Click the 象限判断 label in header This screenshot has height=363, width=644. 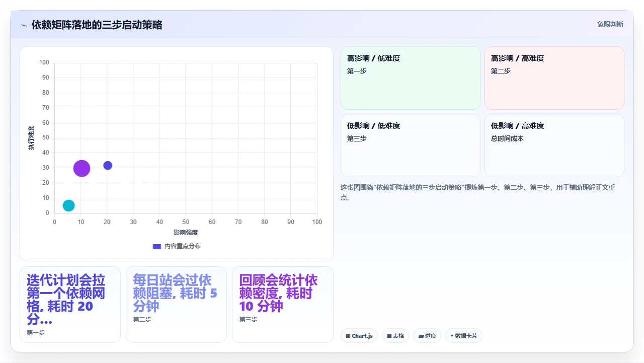coord(610,24)
